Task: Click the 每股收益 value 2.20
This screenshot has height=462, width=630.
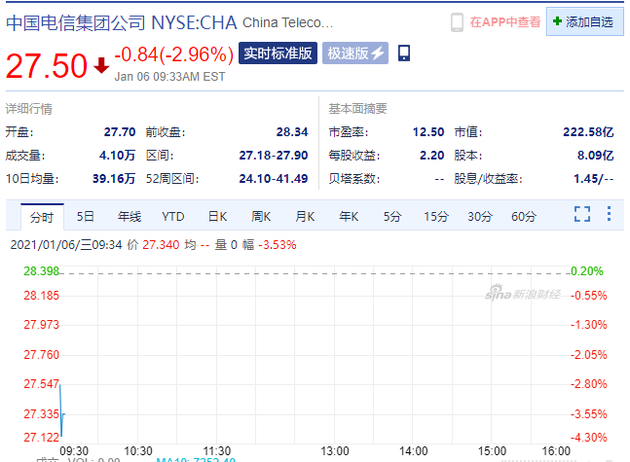Action: pyautogui.click(x=432, y=155)
